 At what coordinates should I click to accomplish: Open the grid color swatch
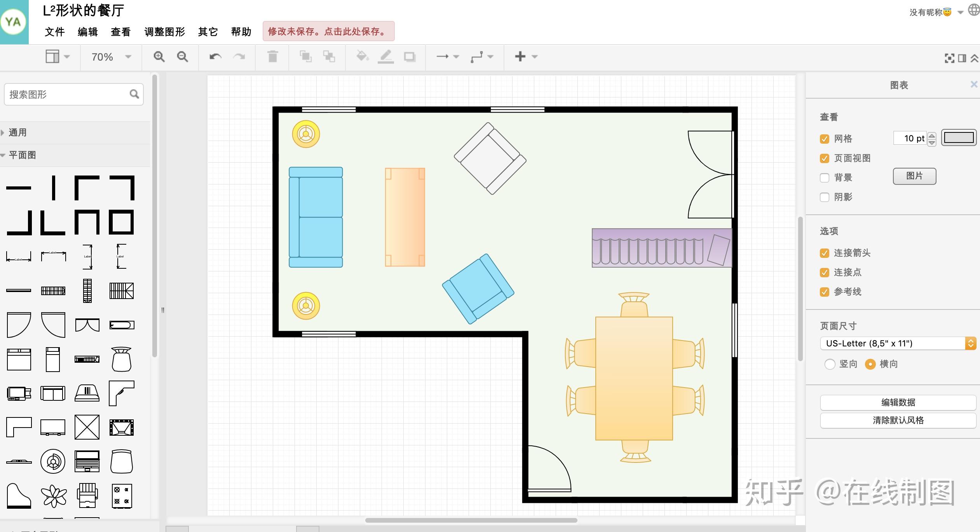coord(959,138)
